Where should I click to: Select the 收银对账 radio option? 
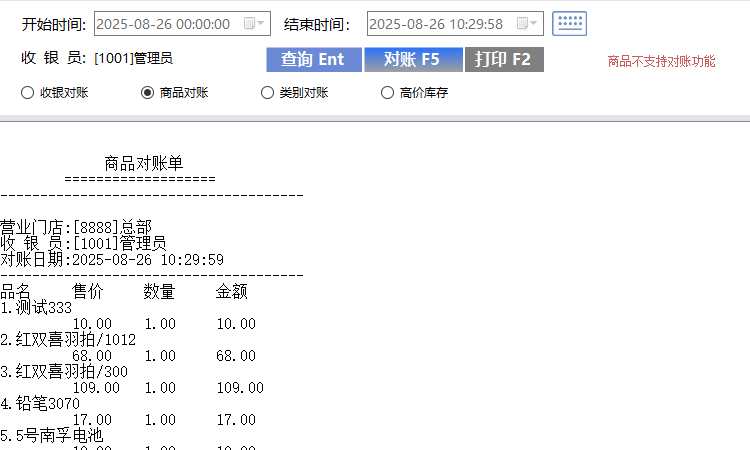click(x=27, y=93)
